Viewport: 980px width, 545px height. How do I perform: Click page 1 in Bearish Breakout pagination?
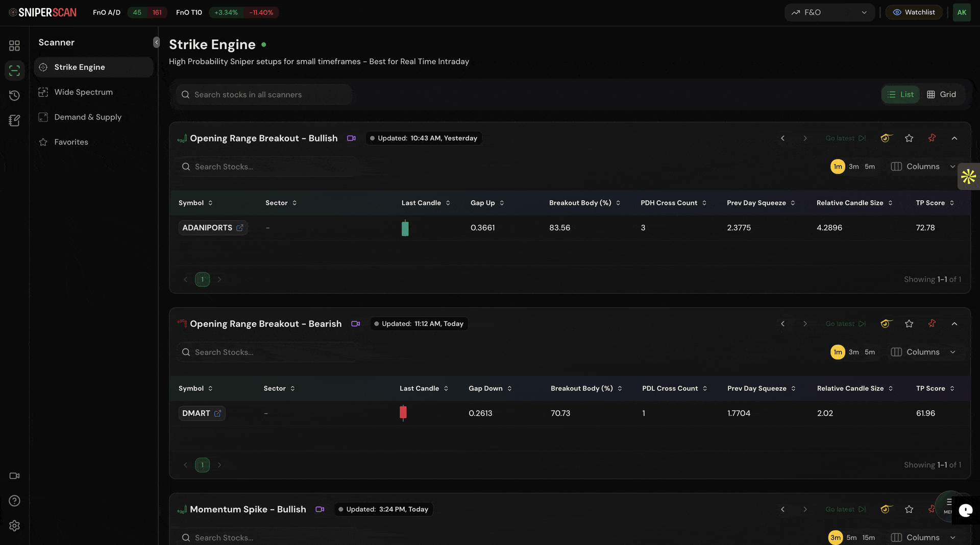pyautogui.click(x=202, y=465)
